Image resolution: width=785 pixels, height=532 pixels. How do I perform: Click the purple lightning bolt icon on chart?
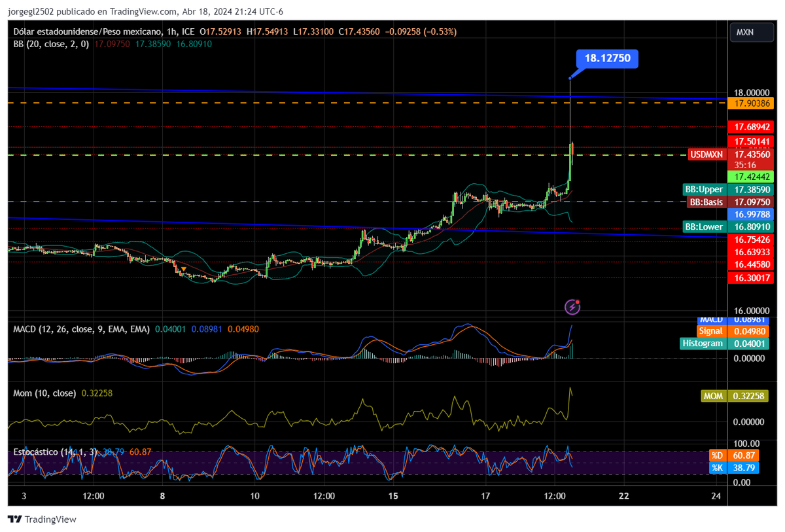(x=572, y=306)
